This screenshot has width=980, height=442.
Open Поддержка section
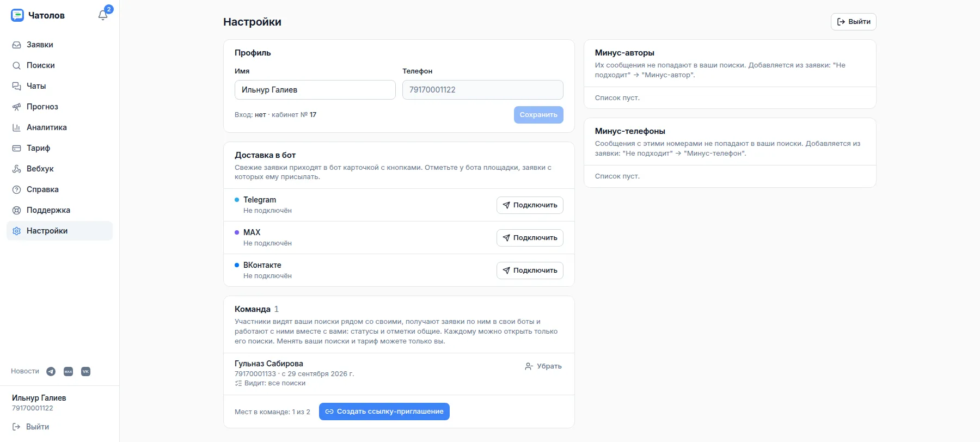pos(59,210)
